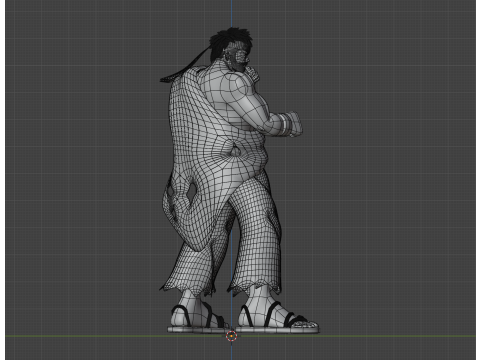This screenshot has height=360, width=480.
Task: Click the character's dark spiky hair
Action: tap(230, 42)
